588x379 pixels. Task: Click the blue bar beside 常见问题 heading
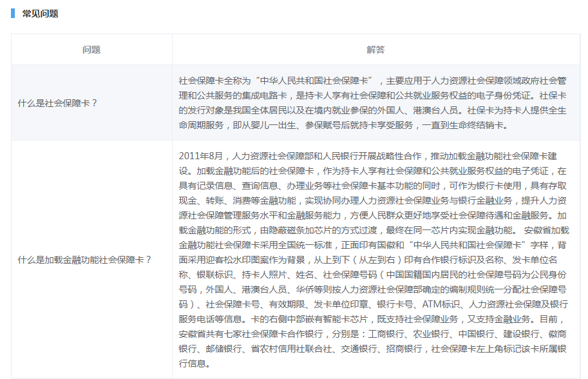[x=13, y=13]
